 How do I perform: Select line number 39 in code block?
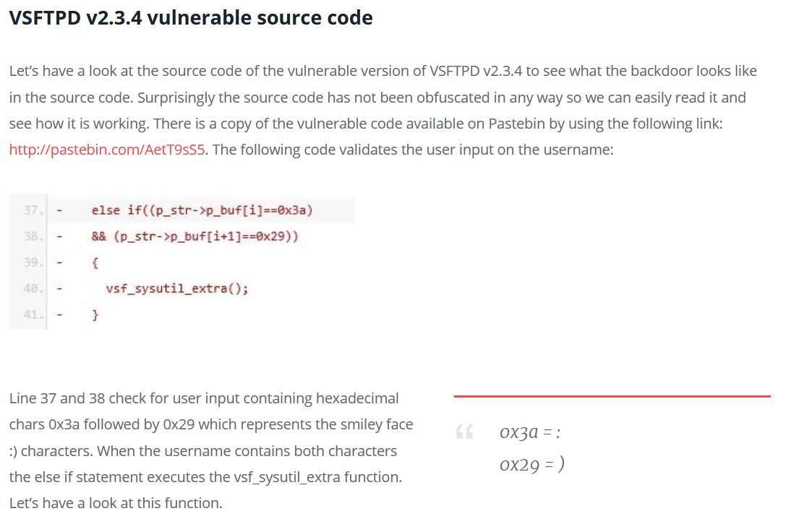tap(32, 262)
